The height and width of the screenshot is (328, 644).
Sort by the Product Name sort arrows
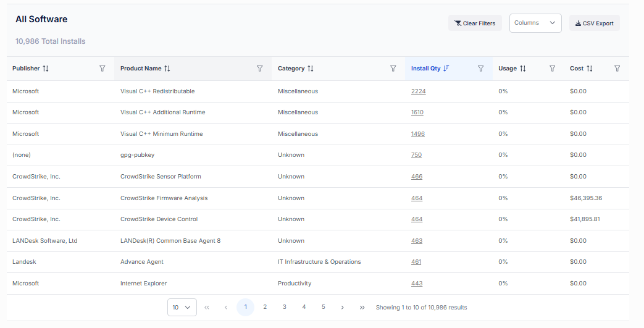point(167,69)
